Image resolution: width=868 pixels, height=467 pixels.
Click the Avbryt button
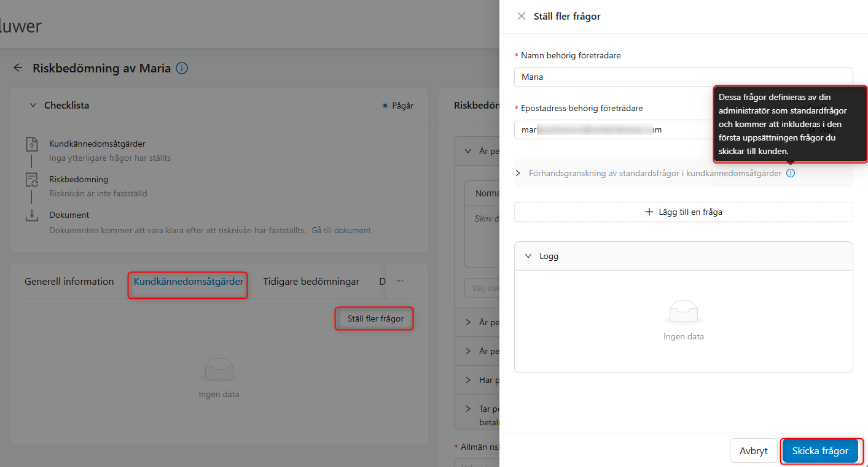(754, 451)
